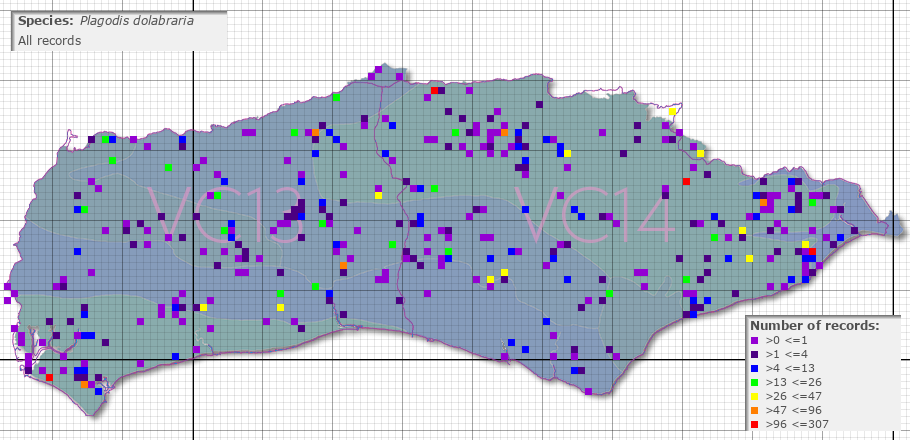Viewport: 910px width, 440px height.
Task: Select the '>0 <=1' legend label text
Action: 784,340
